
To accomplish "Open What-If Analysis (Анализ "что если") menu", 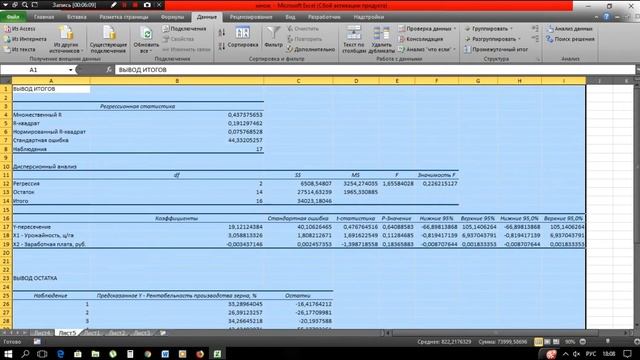I will (427, 49).
